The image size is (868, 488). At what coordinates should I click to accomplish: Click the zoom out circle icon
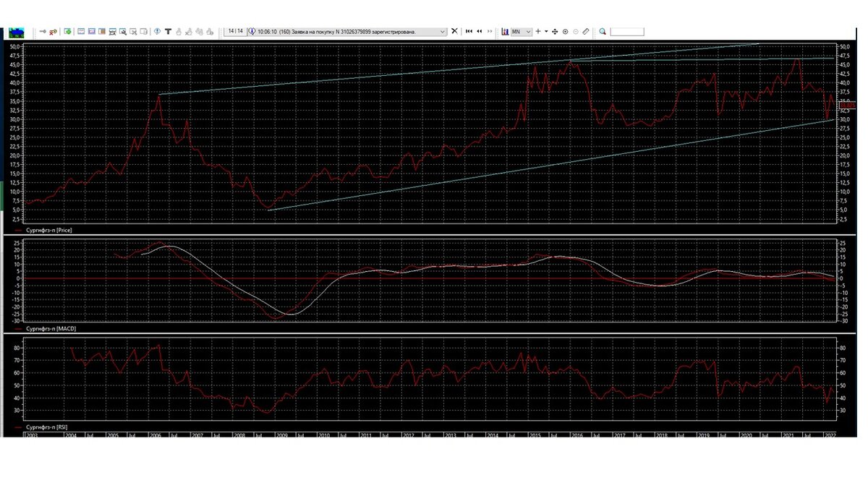[576, 32]
